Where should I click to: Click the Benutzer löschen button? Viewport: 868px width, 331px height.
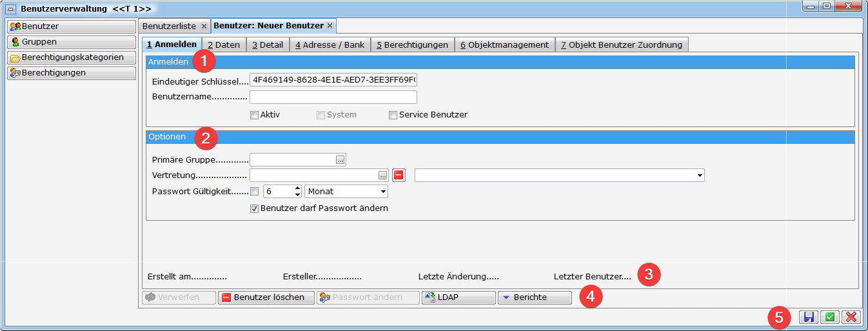pyautogui.click(x=266, y=297)
